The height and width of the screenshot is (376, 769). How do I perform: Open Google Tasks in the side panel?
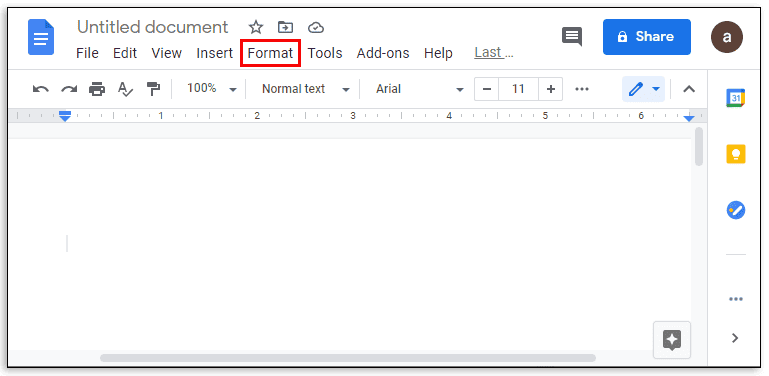(x=736, y=210)
